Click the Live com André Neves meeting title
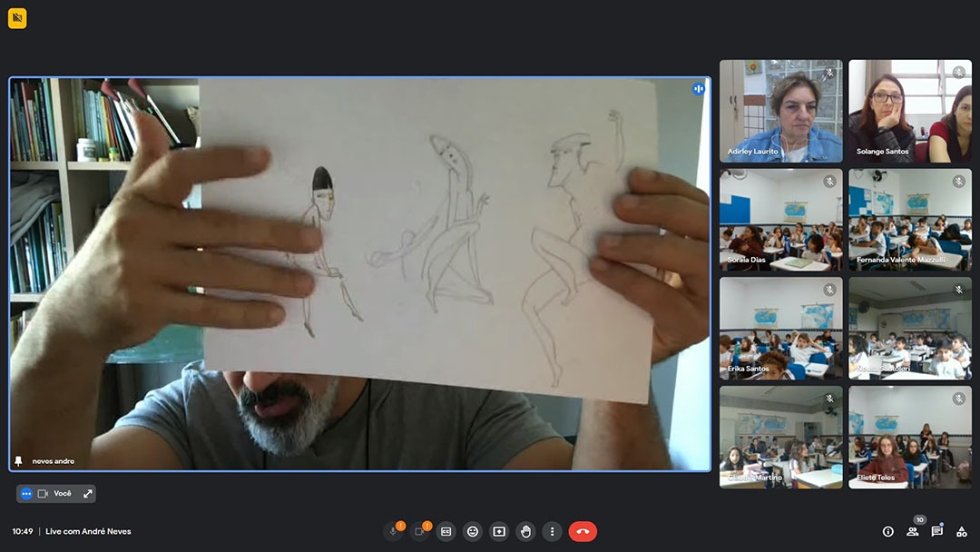This screenshot has width=980, height=552. click(x=88, y=532)
